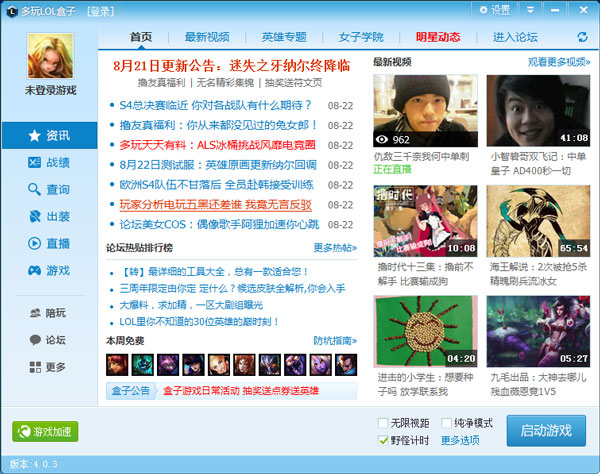
Task: Open 最详细的工具大全 forum post
Action: point(214,272)
